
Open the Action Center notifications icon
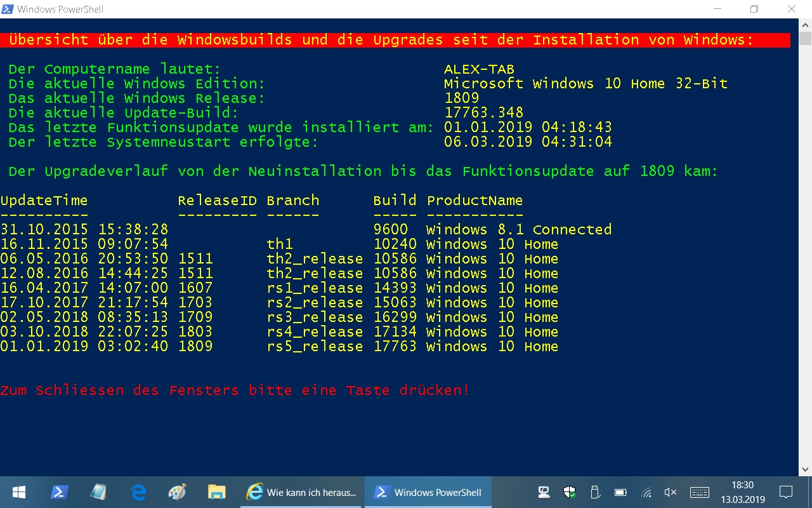786,492
